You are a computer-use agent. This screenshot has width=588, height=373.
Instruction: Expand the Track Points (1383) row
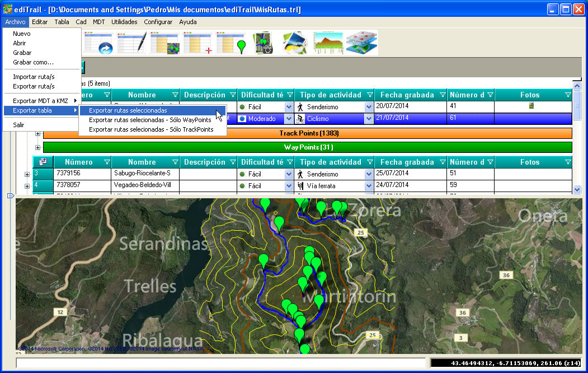coord(38,133)
